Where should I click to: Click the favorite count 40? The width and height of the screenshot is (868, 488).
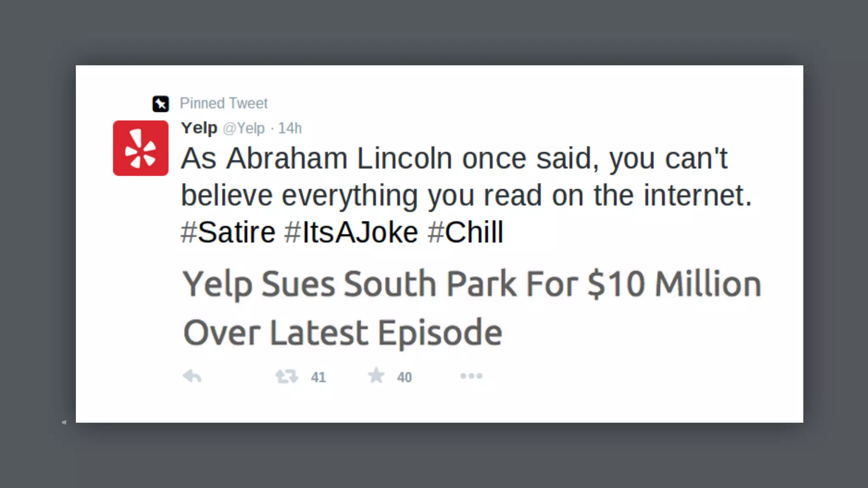[404, 377]
